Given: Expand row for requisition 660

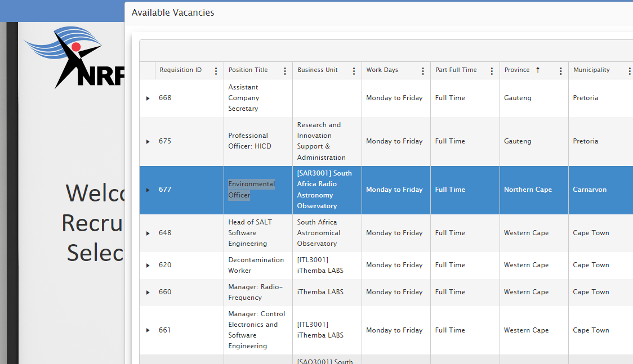Looking at the screenshot, I should click(148, 293).
